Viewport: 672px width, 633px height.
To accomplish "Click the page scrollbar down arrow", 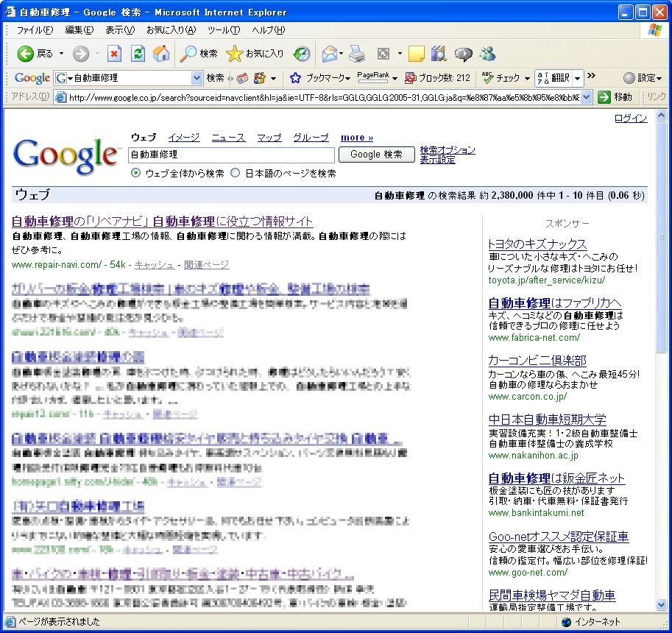I will 661,605.
